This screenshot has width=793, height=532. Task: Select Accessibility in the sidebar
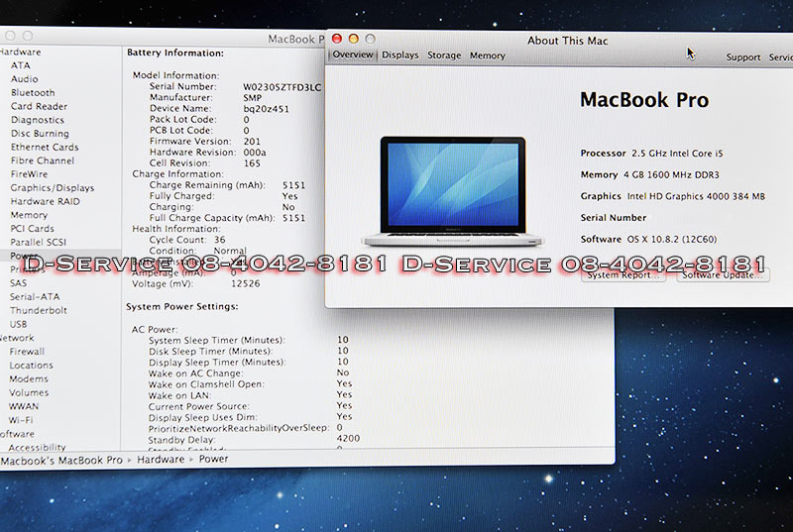pyautogui.click(x=37, y=448)
